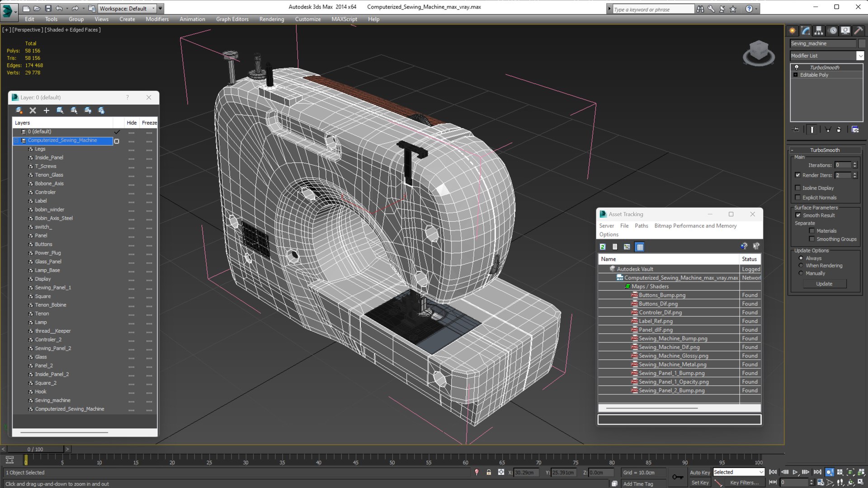Viewport: 868px width, 488px height.
Task: Open the Rendering menu
Action: pos(272,19)
